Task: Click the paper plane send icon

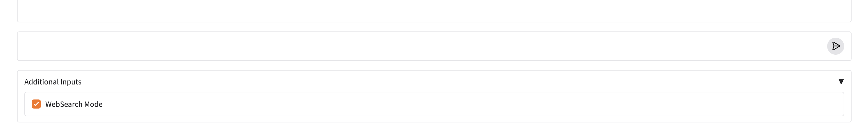Action: click(835, 46)
